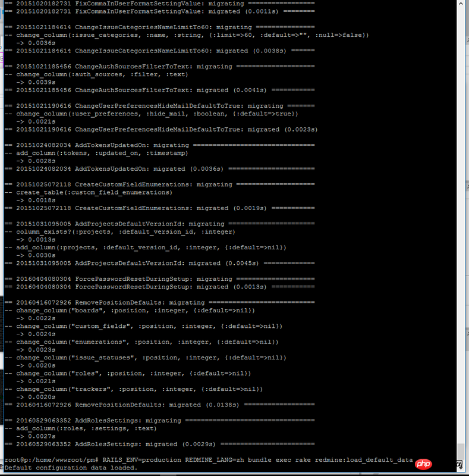Click the RemovePositionDefaults migrated (0.0138s) line
The height and width of the screenshot is (476, 469).
click(x=160, y=405)
